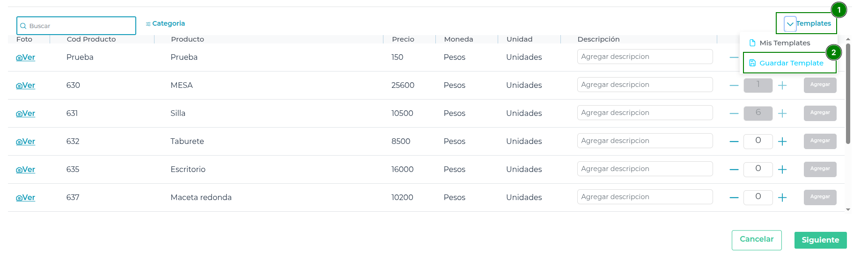Image resolution: width=868 pixels, height=258 pixels.
Task: View photo of Escritorio product
Action: pyautogui.click(x=26, y=170)
